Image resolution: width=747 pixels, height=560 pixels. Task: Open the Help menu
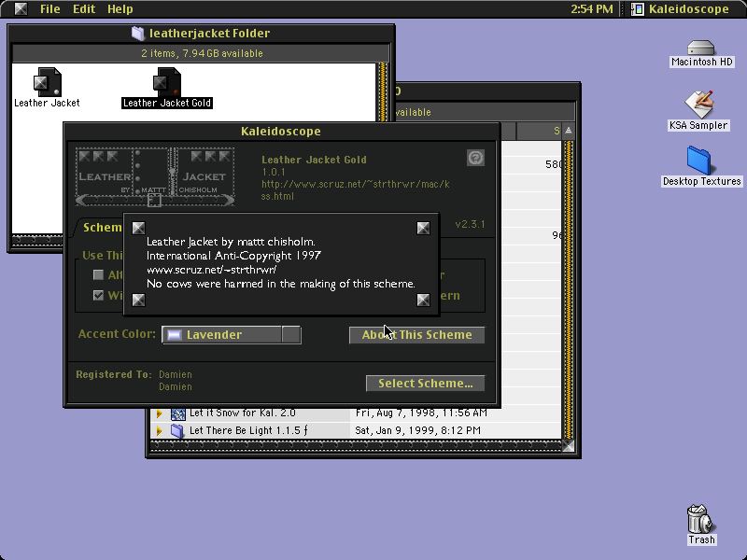[x=120, y=8]
